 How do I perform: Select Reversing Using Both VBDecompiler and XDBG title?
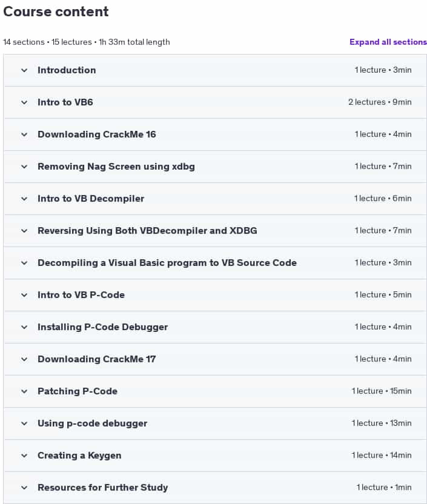pos(147,231)
